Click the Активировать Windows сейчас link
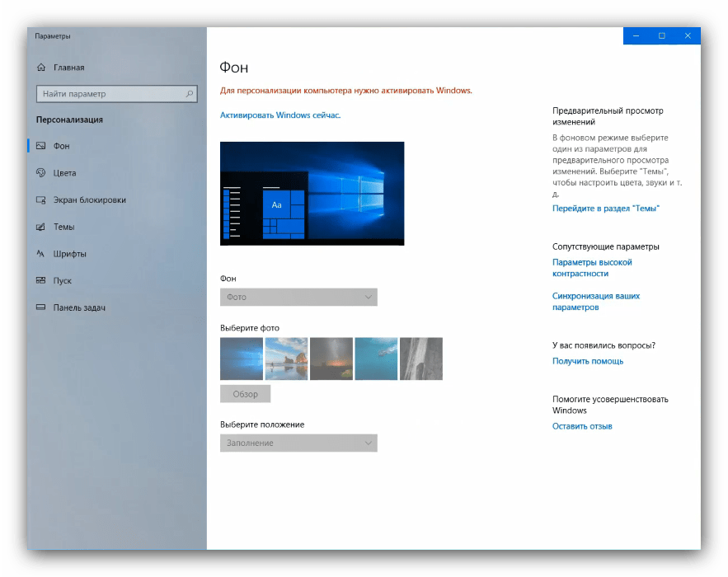The height and width of the screenshot is (577, 728). pyautogui.click(x=280, y=115)
